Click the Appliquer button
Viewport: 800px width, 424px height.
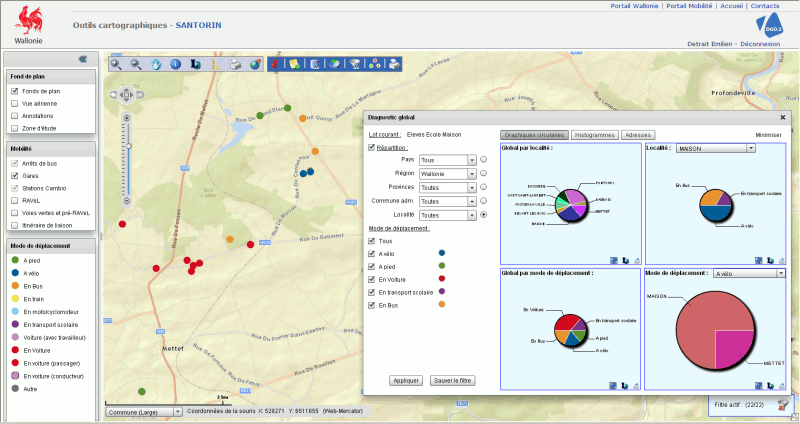(x=406, y=381)
